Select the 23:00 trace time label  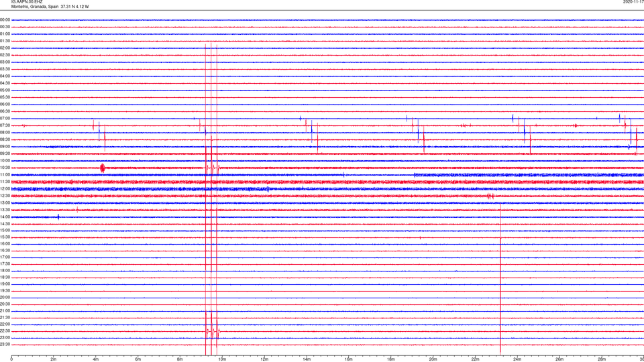[x=5, y=338]
